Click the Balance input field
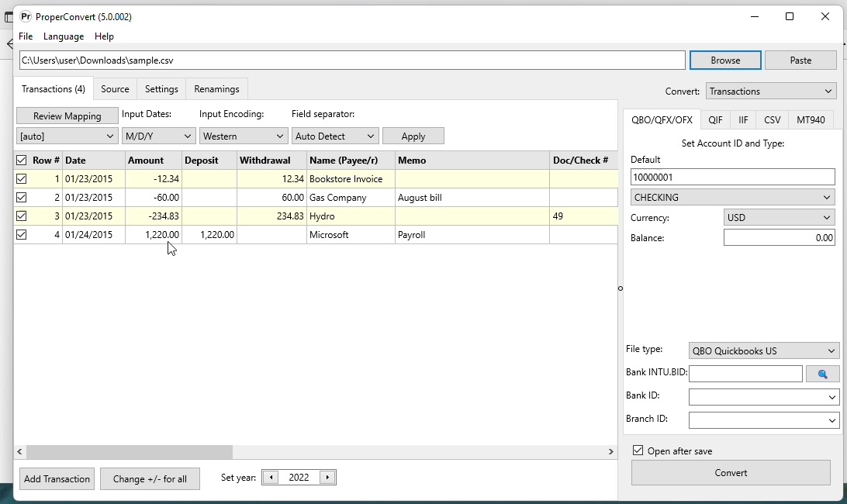The height and width of the screenshot is (504, 847). click(x=779, y=238)
